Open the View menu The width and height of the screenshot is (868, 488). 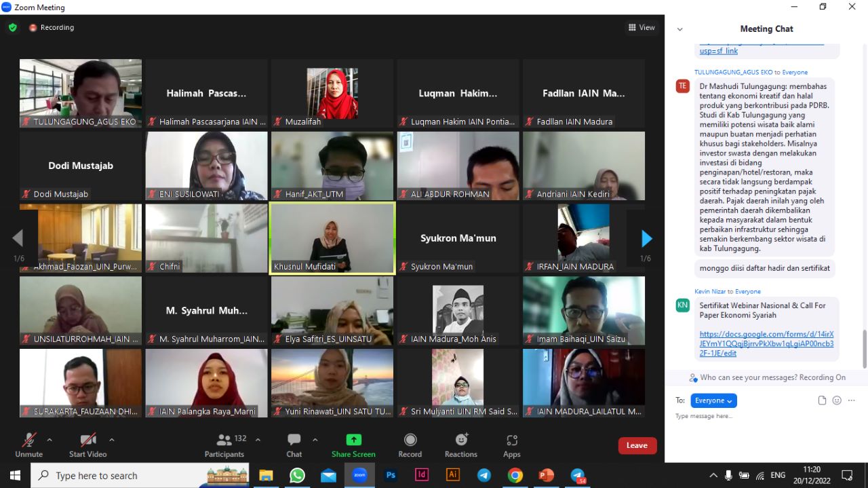tap(642, 28)
